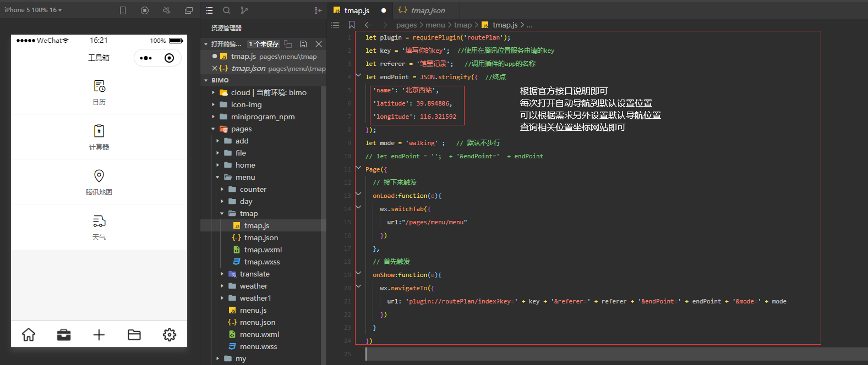Click the editor outline list icon
Viewport: 868px width, 365px height.
coord(335,25)
